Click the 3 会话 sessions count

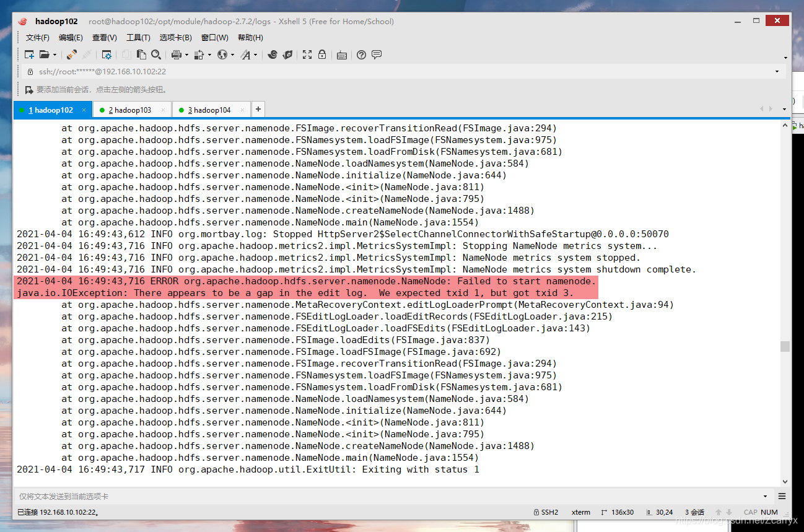coord(694,512)
